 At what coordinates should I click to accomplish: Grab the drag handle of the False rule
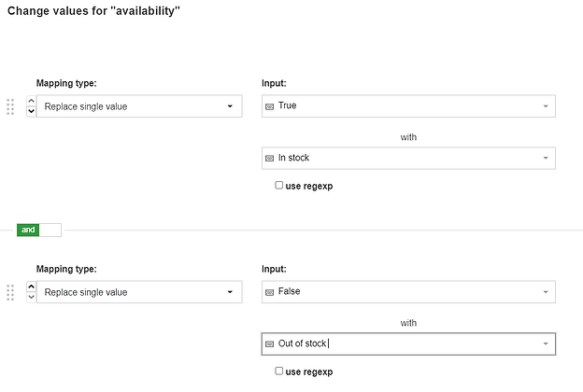coord(10,292)
